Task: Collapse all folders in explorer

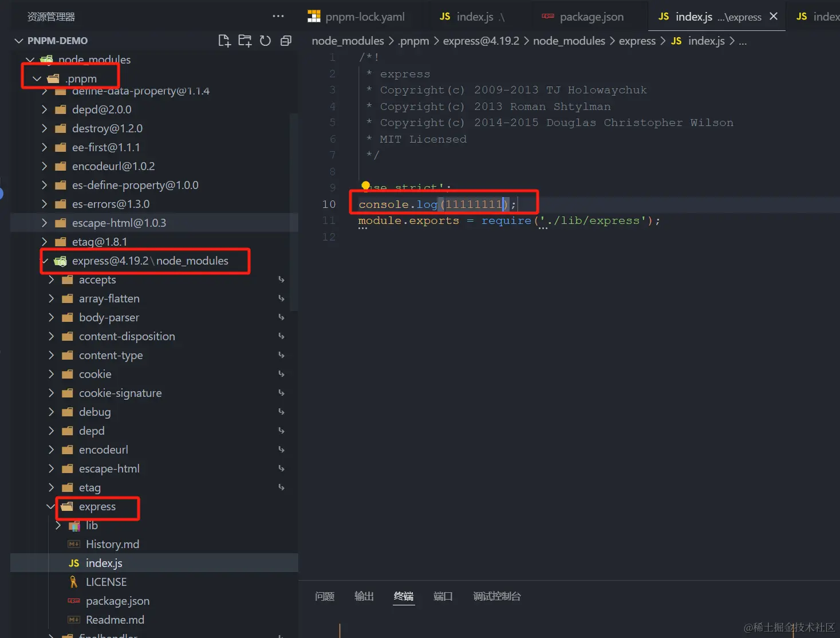Action: pos(286,41)
